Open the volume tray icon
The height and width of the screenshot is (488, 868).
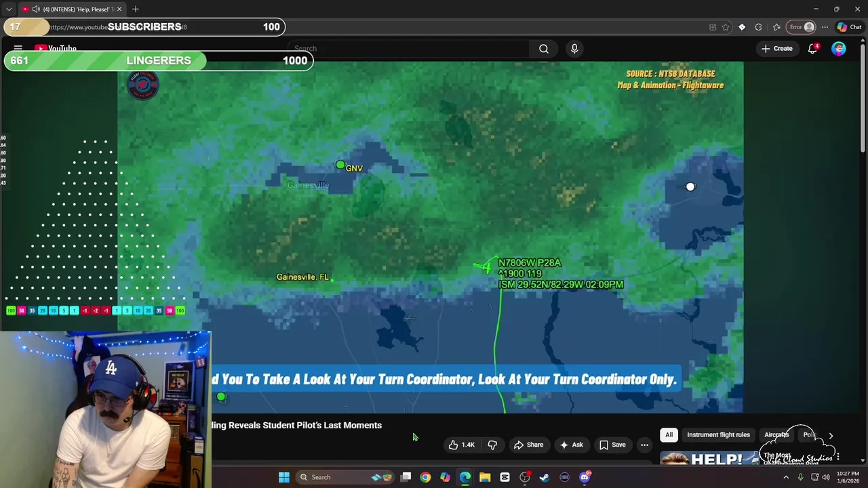pyautogui.click(x=826, y=477)
